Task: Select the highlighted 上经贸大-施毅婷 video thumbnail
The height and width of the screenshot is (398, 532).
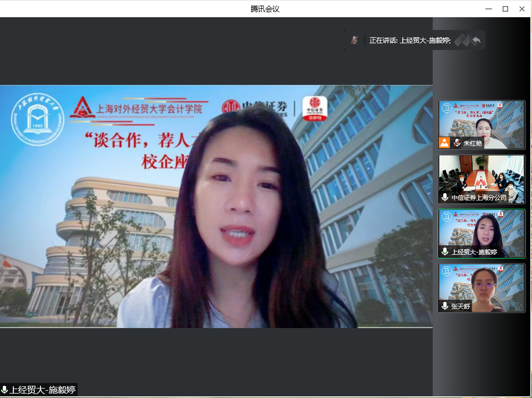Action: (x=482, y=230)
